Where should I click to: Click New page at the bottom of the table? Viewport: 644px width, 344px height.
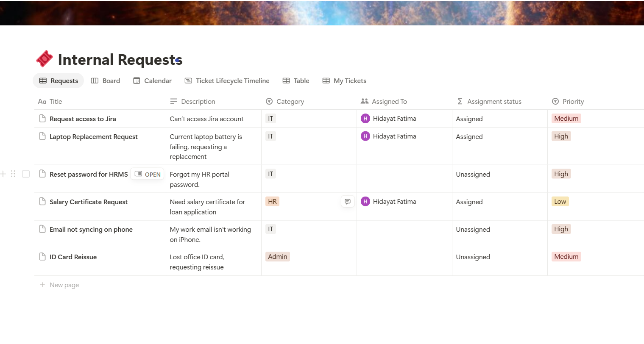[59, 285]
